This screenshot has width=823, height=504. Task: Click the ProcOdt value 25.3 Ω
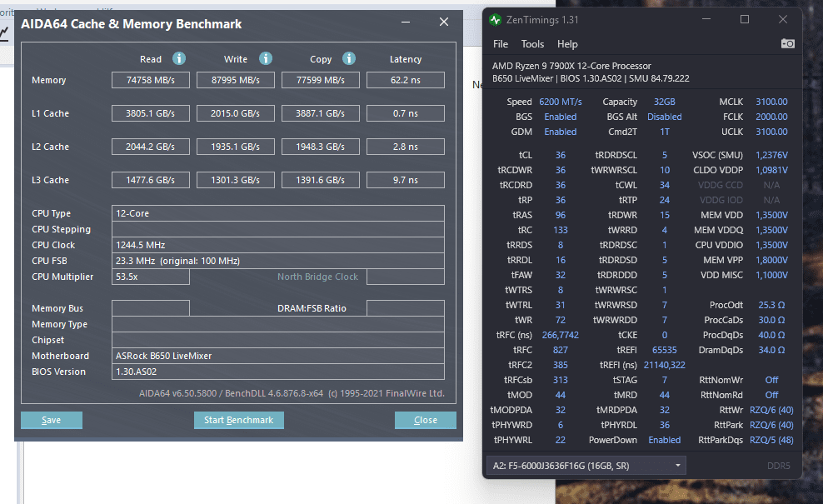click(771, 305)
